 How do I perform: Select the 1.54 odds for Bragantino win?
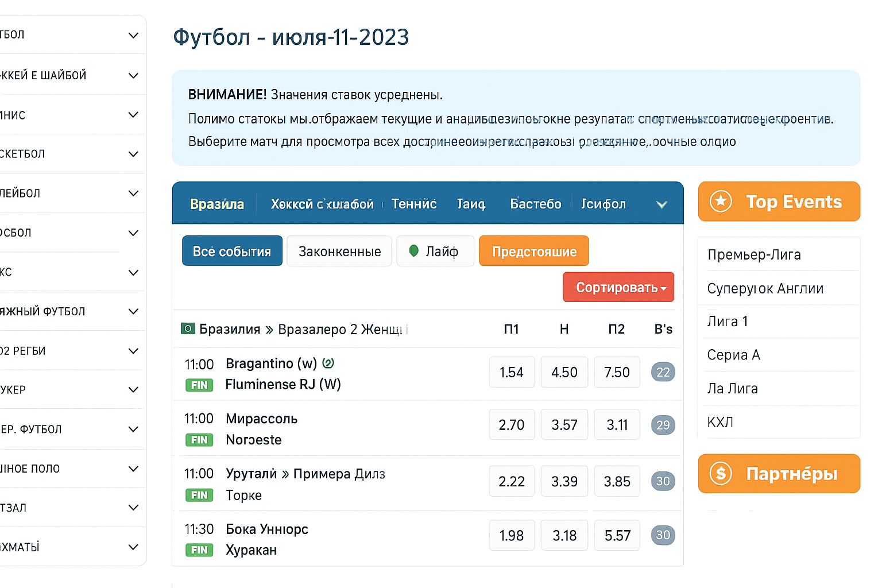(x=511, y=372)
